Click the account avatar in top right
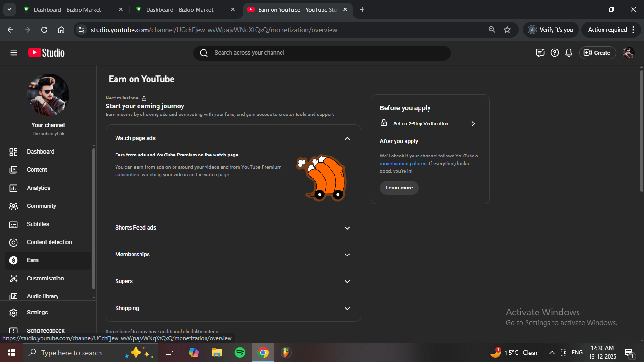The image size is (644, 362). 628,53
